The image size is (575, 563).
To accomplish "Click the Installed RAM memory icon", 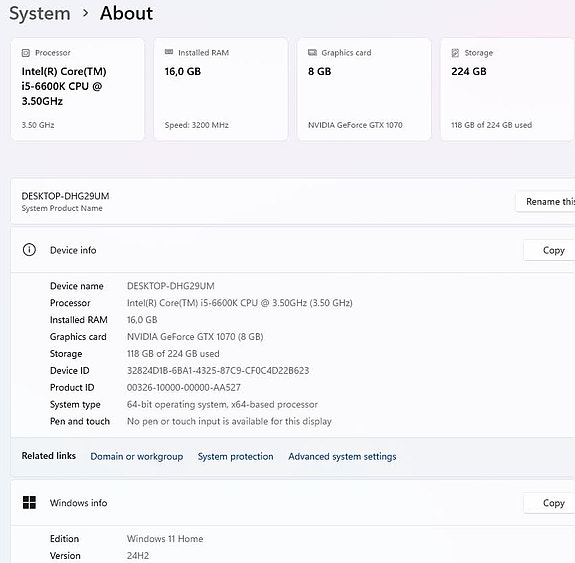I will 169,52.
